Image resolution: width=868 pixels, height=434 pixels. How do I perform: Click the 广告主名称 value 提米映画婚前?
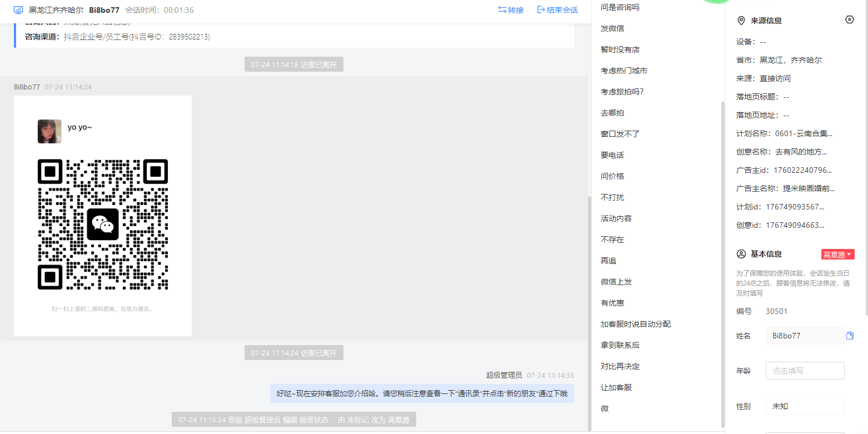(809, 188)
